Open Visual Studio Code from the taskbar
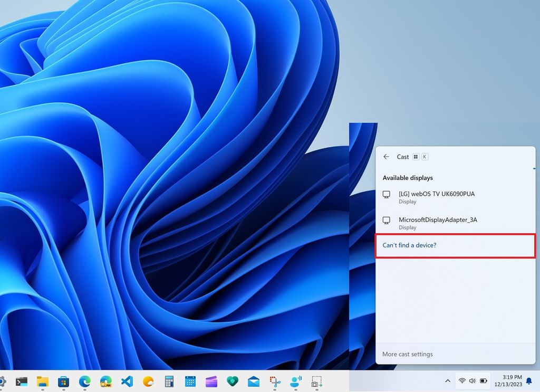Image resolution: width=540 pixels, height=392 pixels. (x=127, y=381)
